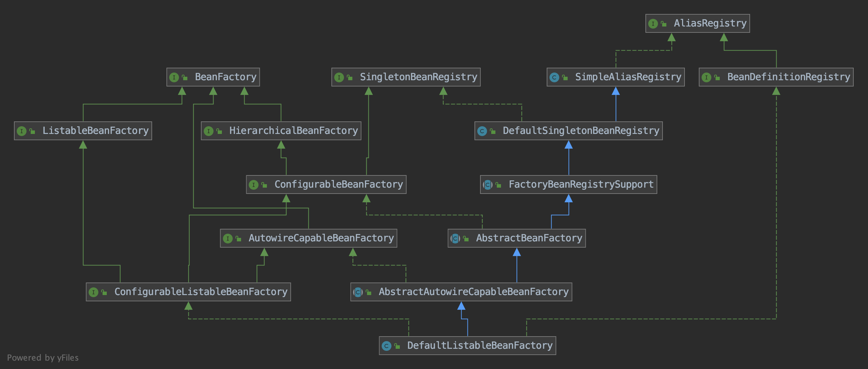This screenshot has height=369, width=868.
Task: Select the HierarchicalBeanFactory node label
Action: click(293, 131)
